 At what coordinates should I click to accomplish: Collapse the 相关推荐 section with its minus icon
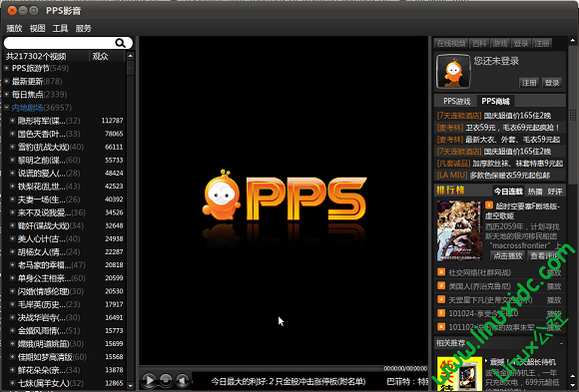[x=561, y=343]
